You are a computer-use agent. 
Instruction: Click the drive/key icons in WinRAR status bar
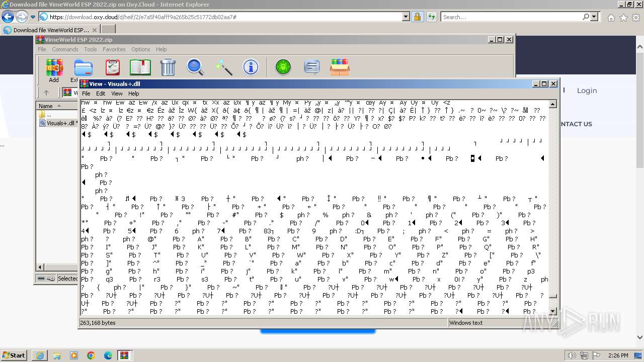[x=46, y=279]
